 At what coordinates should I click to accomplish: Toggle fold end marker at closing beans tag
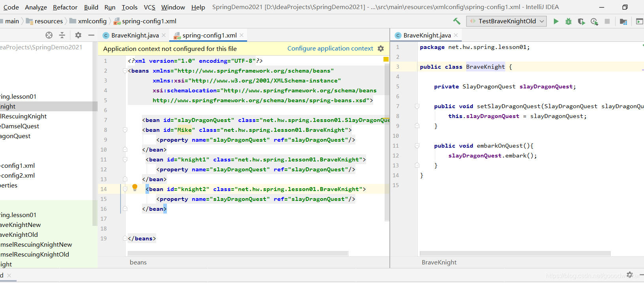point(125,238)
